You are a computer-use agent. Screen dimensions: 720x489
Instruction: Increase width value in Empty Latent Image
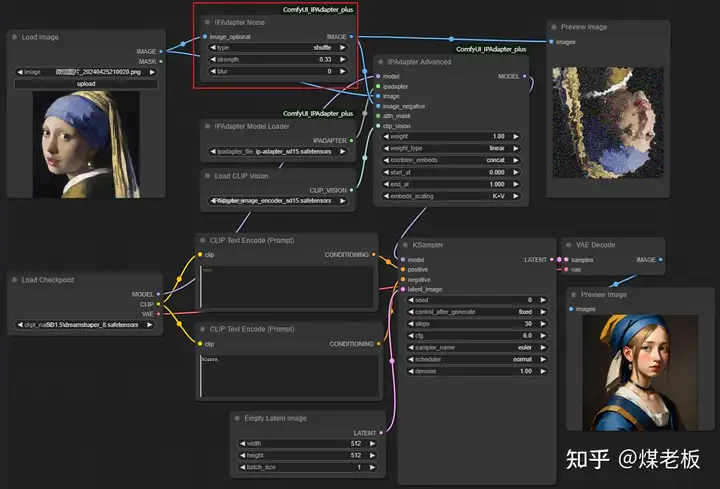coord(372,444)
